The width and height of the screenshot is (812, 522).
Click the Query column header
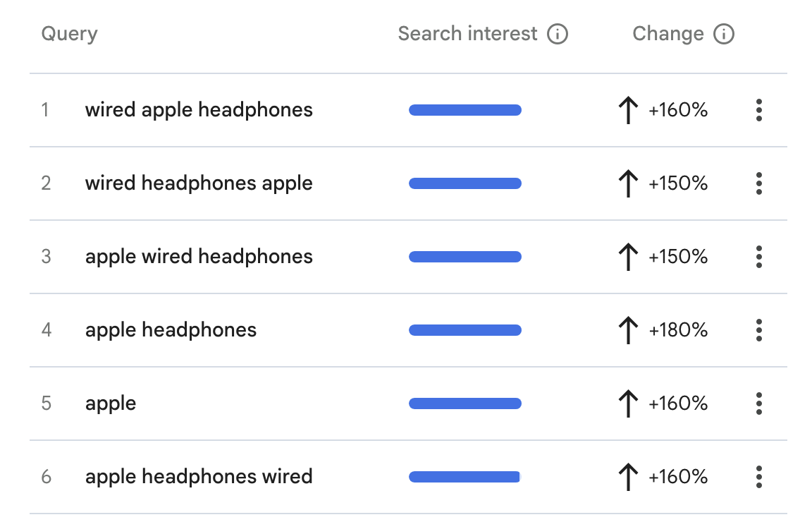69,34
